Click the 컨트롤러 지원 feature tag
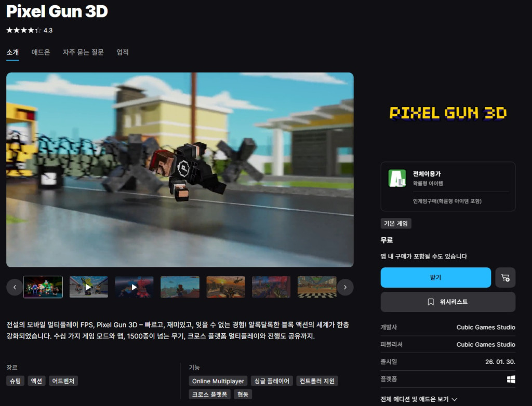Viewport: 532px width, 406px height. point(317,381)
